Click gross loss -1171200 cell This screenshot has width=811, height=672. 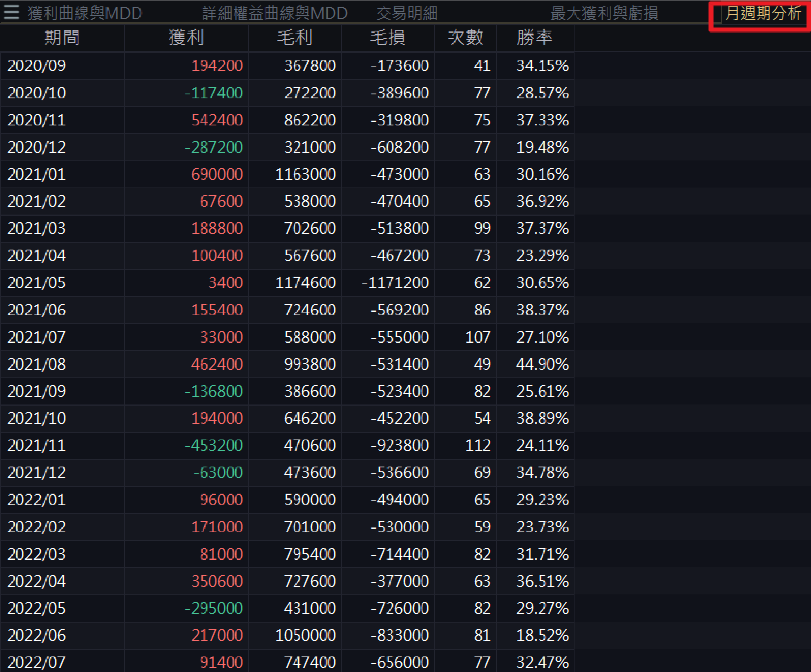coord(395,283)
